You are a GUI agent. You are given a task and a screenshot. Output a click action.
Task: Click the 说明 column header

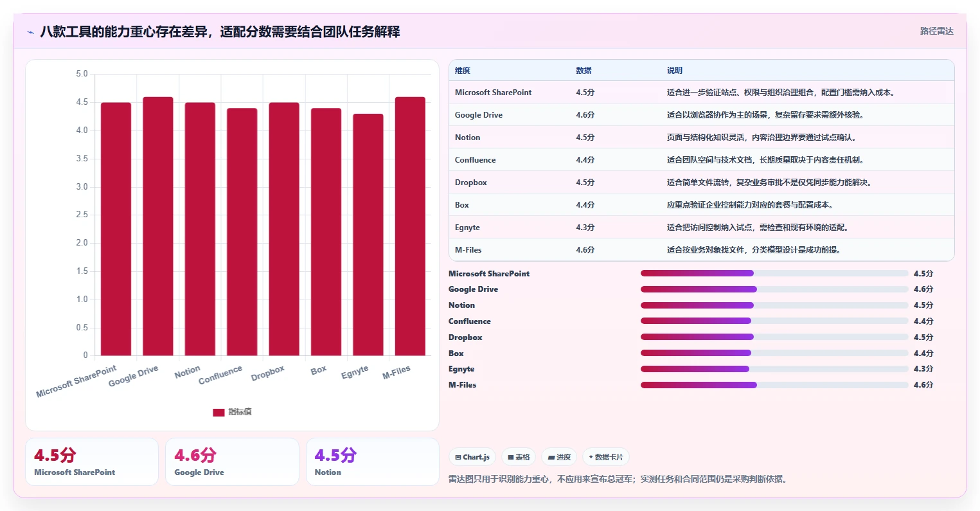pyautogui.click(x=675, y=71)
